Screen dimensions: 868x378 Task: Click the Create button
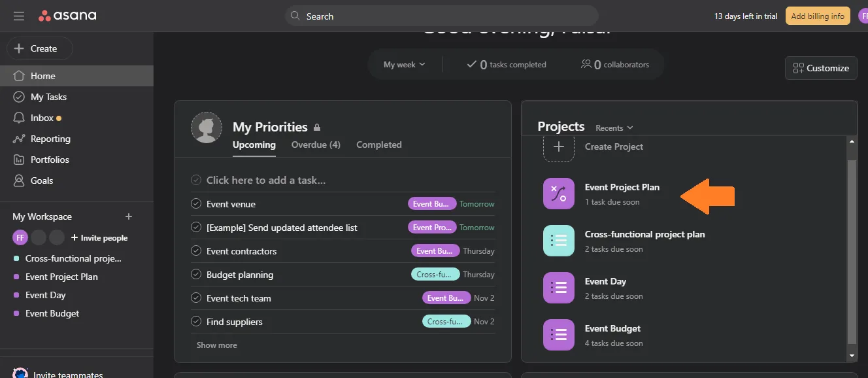tap(39, 48)
